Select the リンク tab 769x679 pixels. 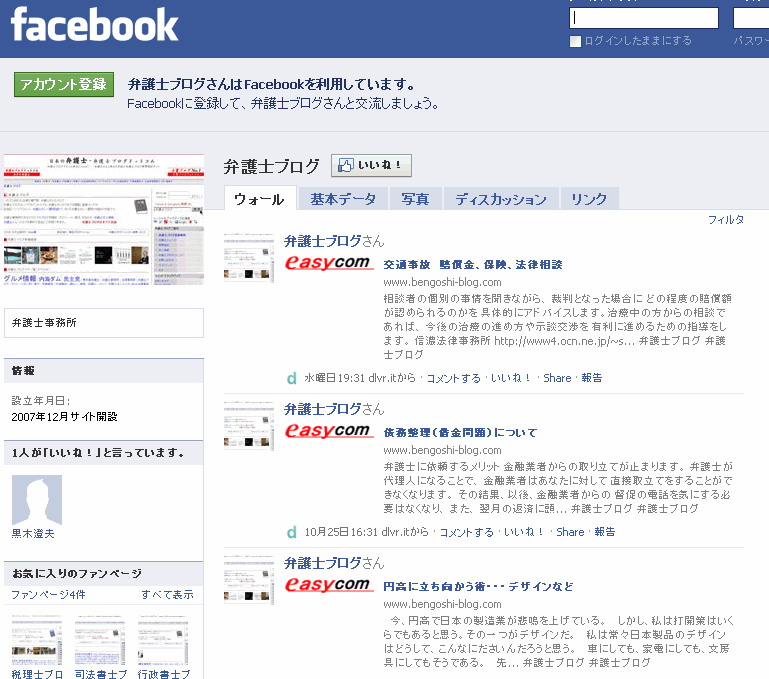pos(589,199)
